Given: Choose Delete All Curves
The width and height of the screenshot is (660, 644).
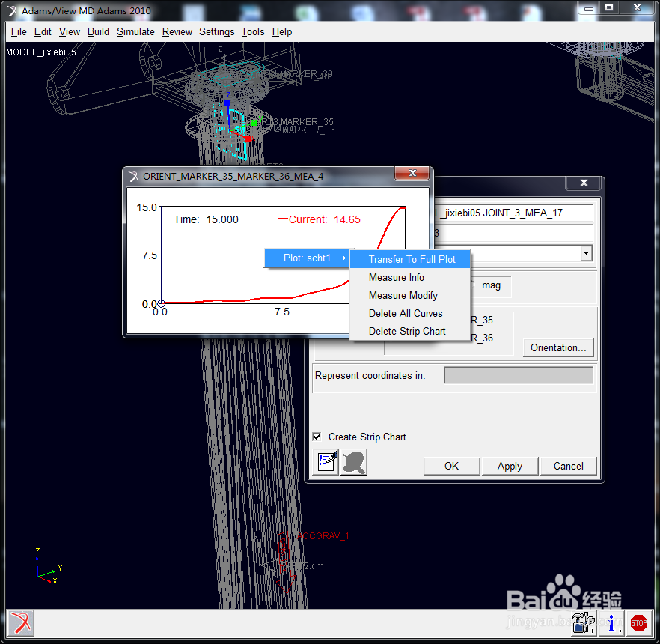Looking at the screenshot, I should tap(410, 313).
